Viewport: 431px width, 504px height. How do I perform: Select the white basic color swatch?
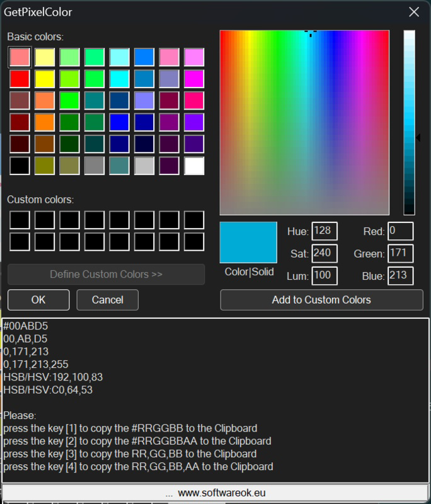[x=194, y=166]
